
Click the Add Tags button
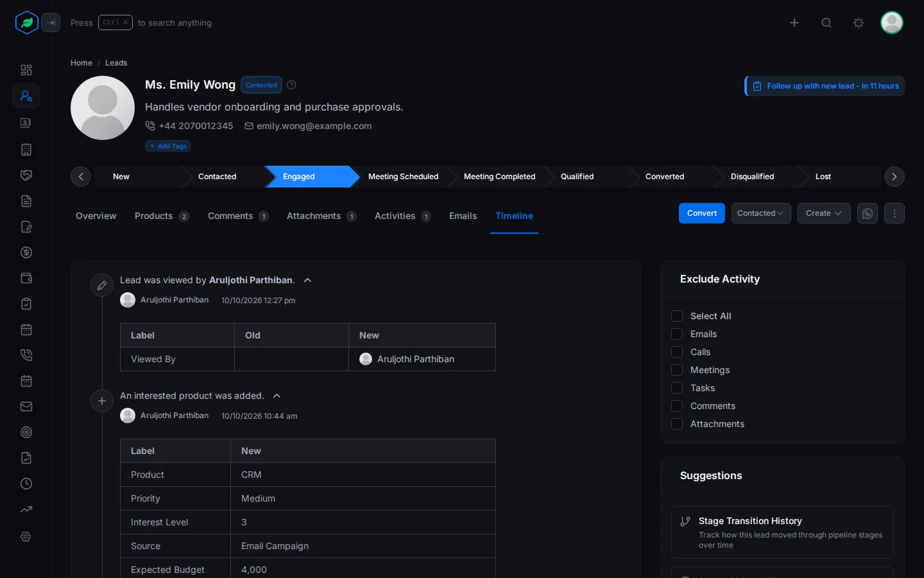tap(168, 146)
